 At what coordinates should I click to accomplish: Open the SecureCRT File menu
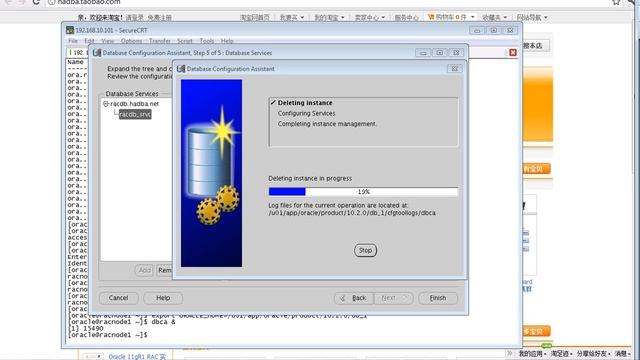73,41
